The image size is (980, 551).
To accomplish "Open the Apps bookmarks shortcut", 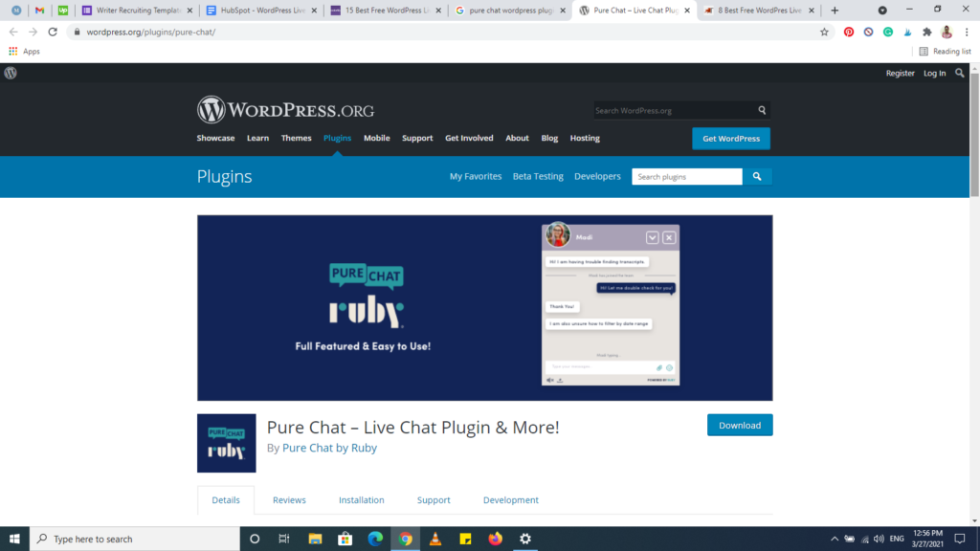I will (x=24, y=52).
